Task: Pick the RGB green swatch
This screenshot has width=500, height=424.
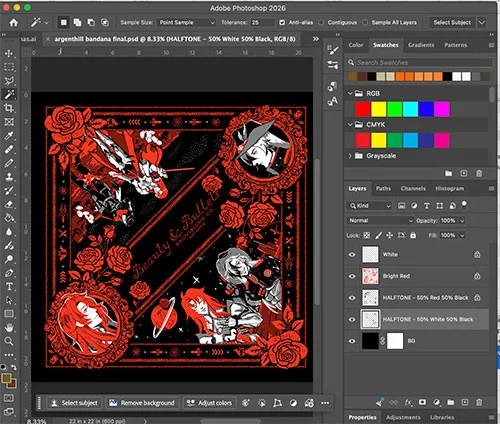Action: point(395,109)
